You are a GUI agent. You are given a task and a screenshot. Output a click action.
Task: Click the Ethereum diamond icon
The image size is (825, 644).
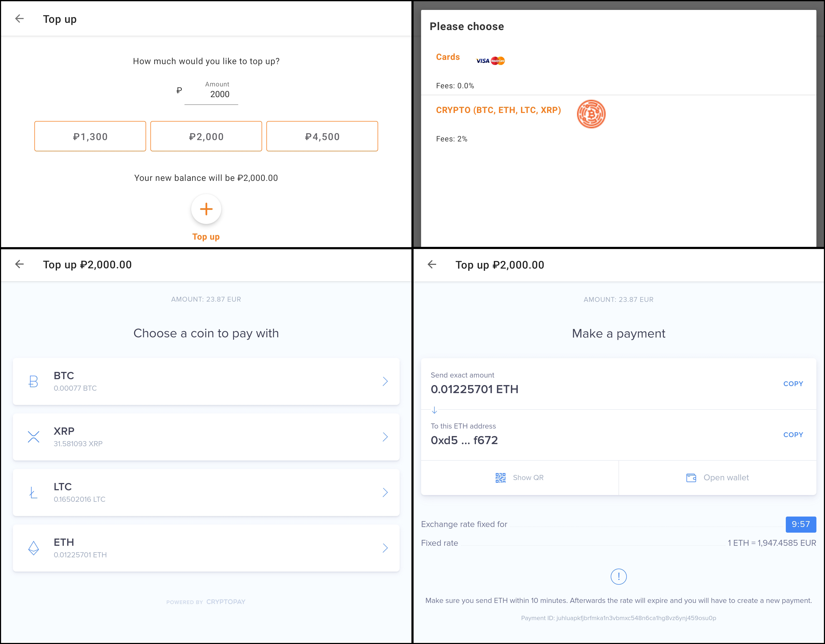coord(34,548)
